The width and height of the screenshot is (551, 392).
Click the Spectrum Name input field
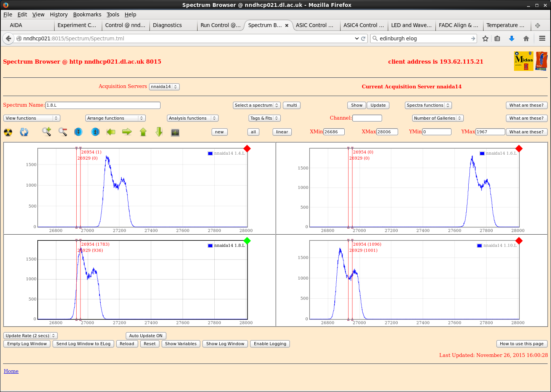coord(103,105)
